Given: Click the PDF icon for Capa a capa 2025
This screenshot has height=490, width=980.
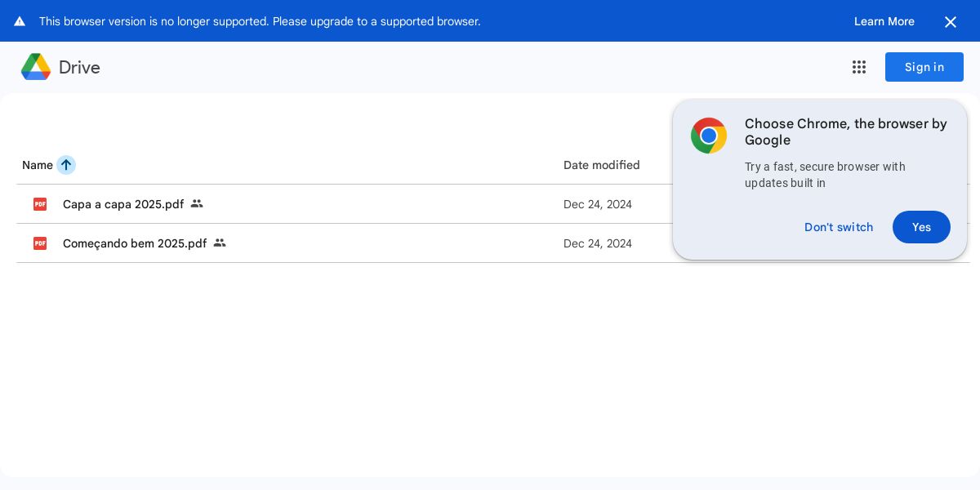Looking at the screenshot, I should [x=40, y=204].
